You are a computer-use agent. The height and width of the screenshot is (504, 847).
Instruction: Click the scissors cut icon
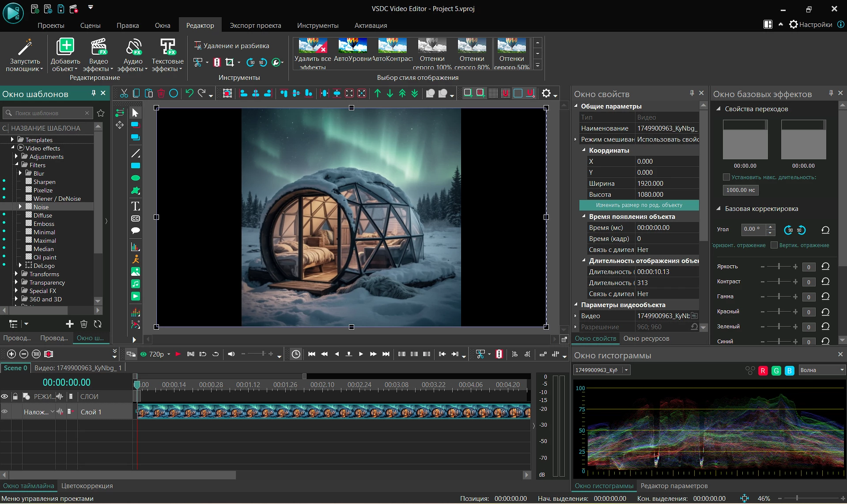[124, 93]
